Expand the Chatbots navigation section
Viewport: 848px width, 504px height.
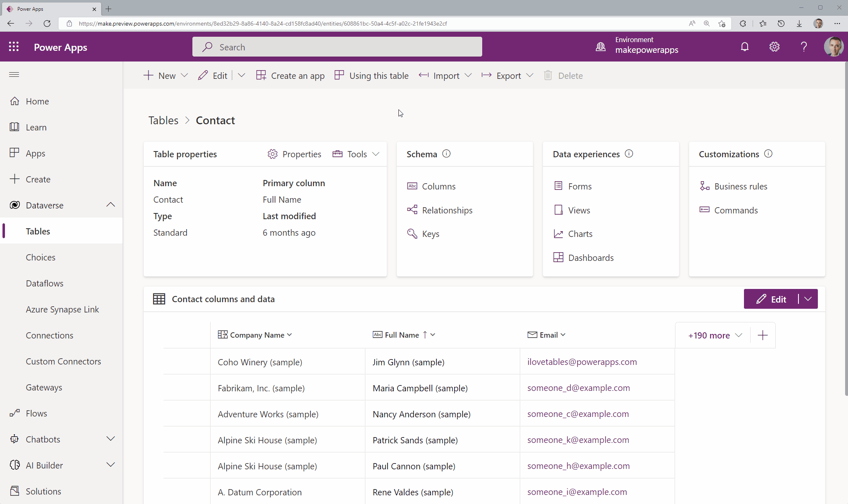[x=110, y=439]
